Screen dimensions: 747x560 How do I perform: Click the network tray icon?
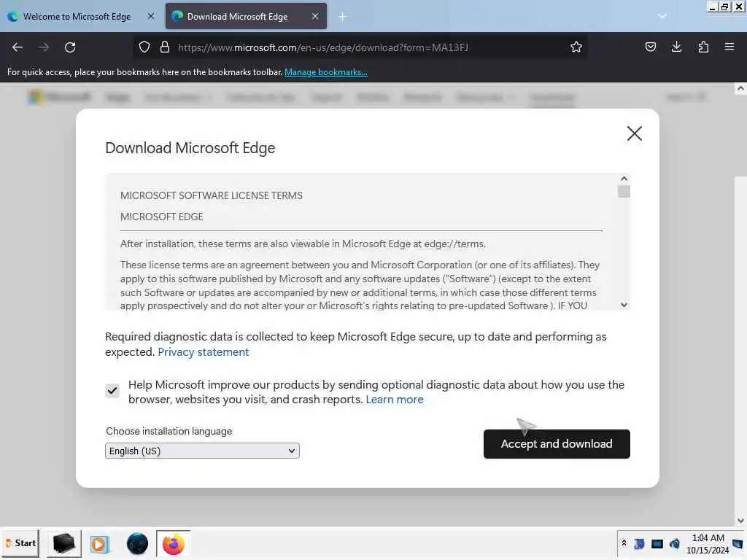(x=657, y=544)
